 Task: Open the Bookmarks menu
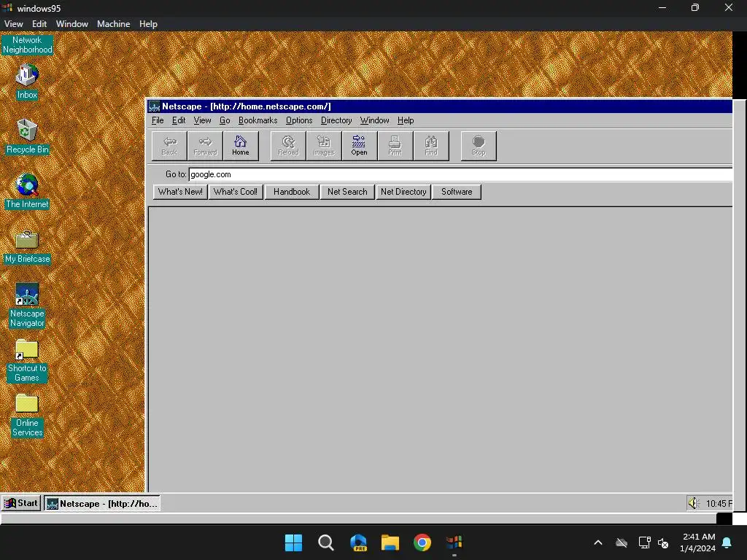[258, 120]
